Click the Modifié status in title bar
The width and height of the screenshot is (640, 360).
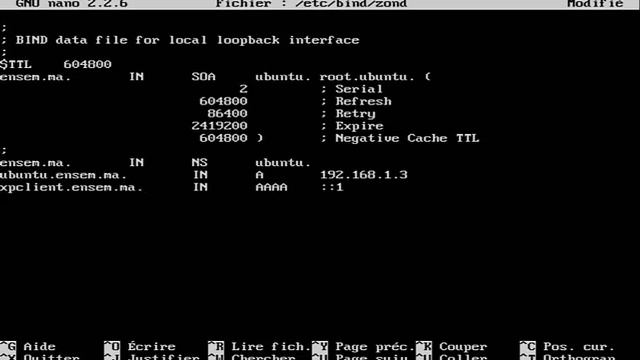coord(595,4)
